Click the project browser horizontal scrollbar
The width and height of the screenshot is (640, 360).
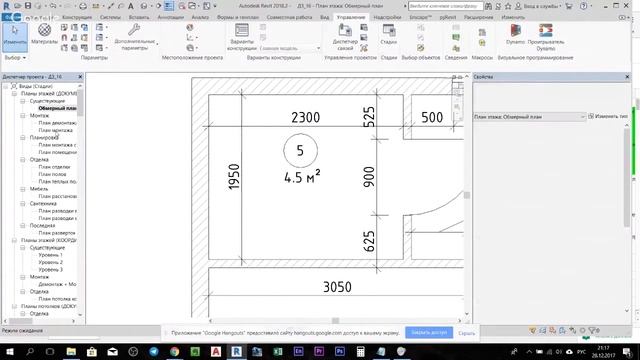20,321
